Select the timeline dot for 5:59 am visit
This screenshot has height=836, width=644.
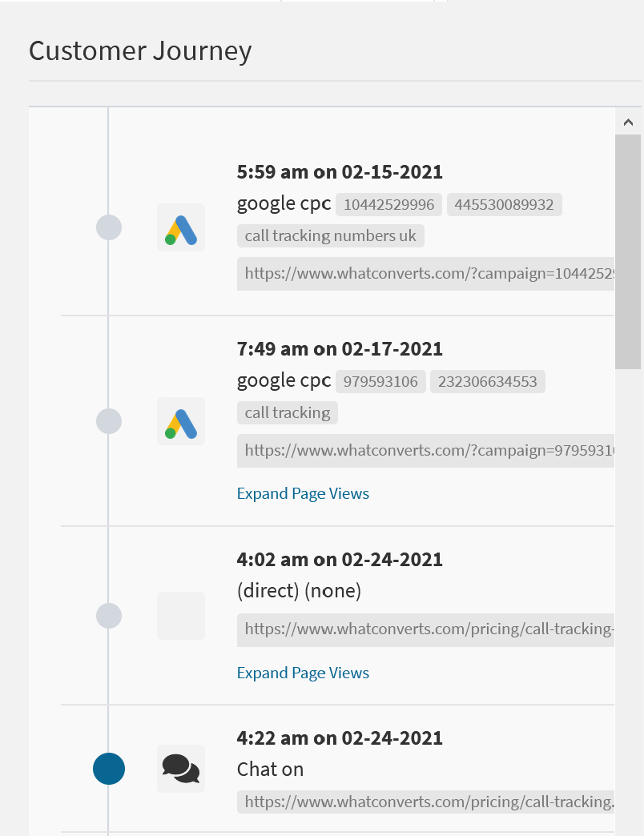[109, 227]
